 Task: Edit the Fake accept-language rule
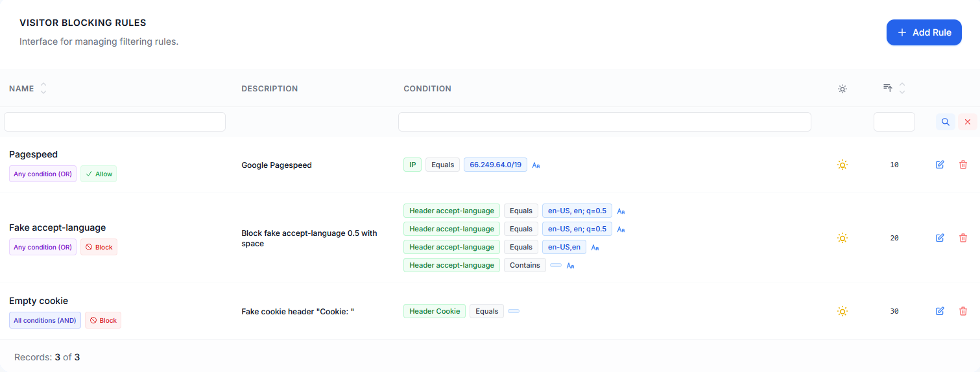[x=940, y=238]
